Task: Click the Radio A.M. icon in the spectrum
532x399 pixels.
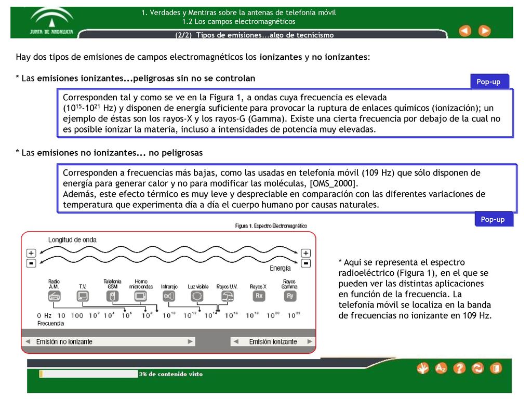Action: coord(54,296)
